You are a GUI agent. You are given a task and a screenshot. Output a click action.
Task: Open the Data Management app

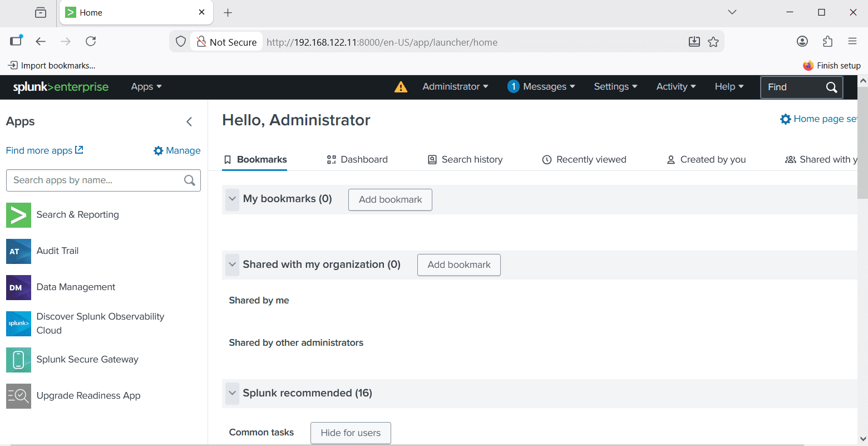(x=75, y=287)
